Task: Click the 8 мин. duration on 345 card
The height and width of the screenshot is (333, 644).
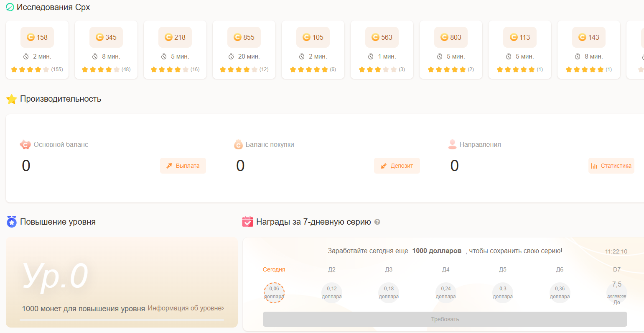Action: 111,56
